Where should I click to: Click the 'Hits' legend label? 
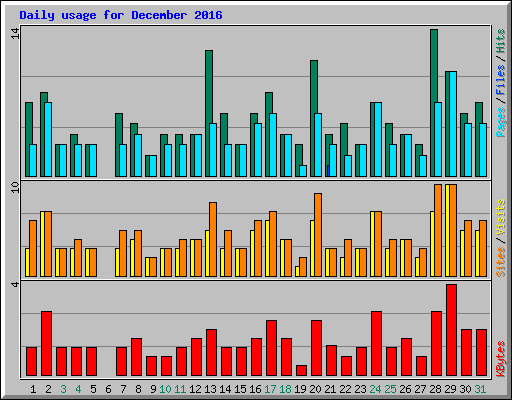pos(501,41)
